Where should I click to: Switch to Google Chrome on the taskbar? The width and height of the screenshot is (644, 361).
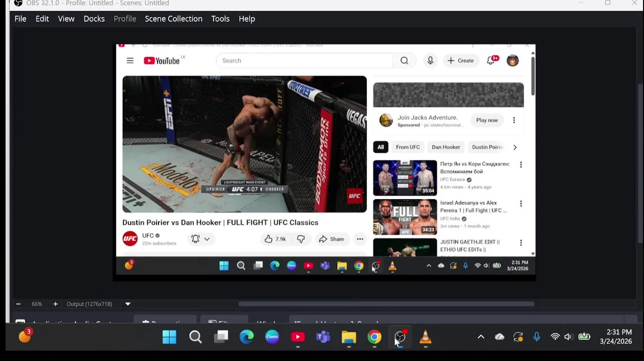click(x=374, y=337)
